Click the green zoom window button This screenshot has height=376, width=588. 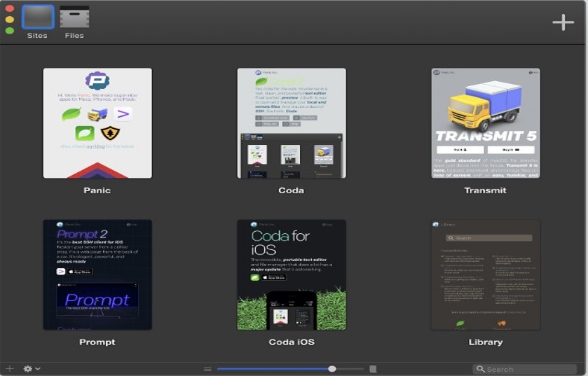[10, 31]
